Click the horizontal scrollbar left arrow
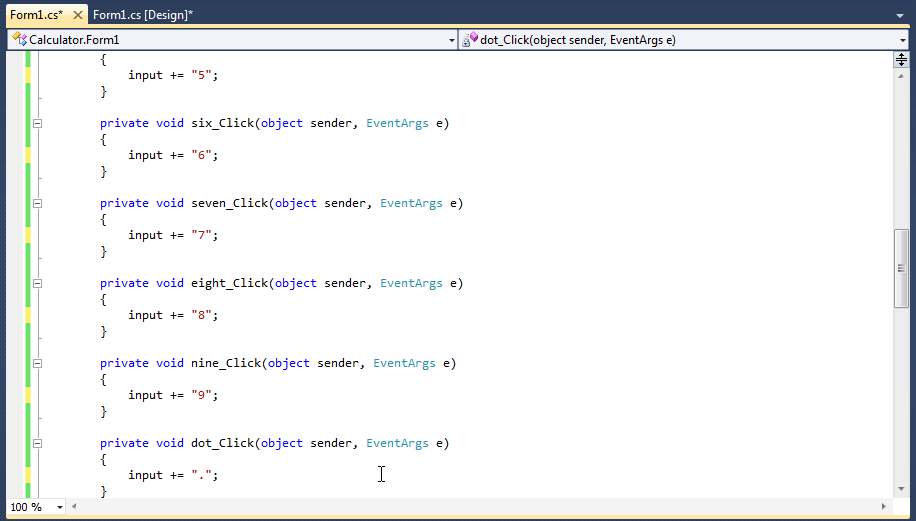916x521 pixels. [74, 506]
